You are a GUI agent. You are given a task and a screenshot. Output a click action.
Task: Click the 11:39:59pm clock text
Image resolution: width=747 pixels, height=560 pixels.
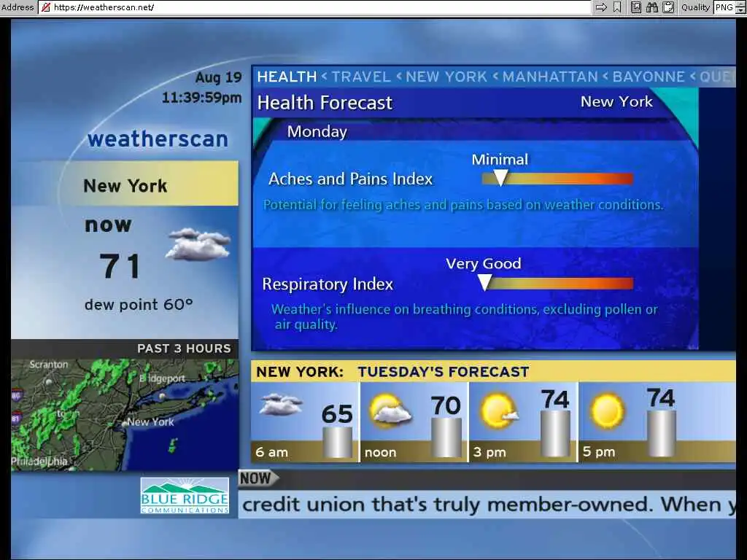(x=202, y=98)
